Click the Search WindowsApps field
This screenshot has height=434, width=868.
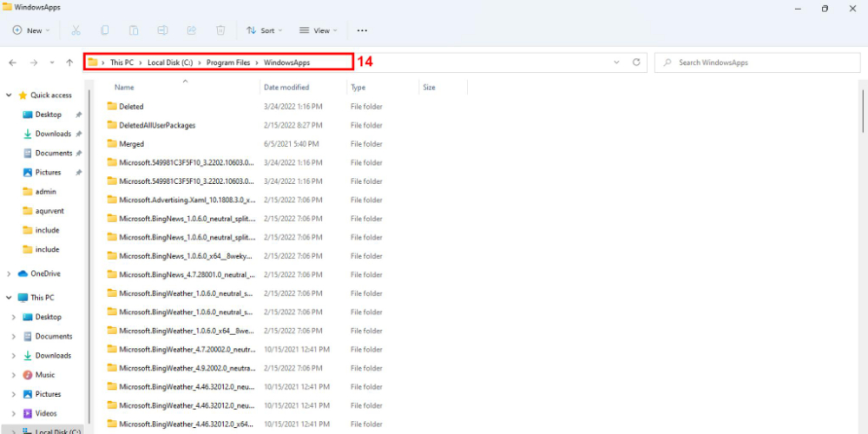point(757,62)
